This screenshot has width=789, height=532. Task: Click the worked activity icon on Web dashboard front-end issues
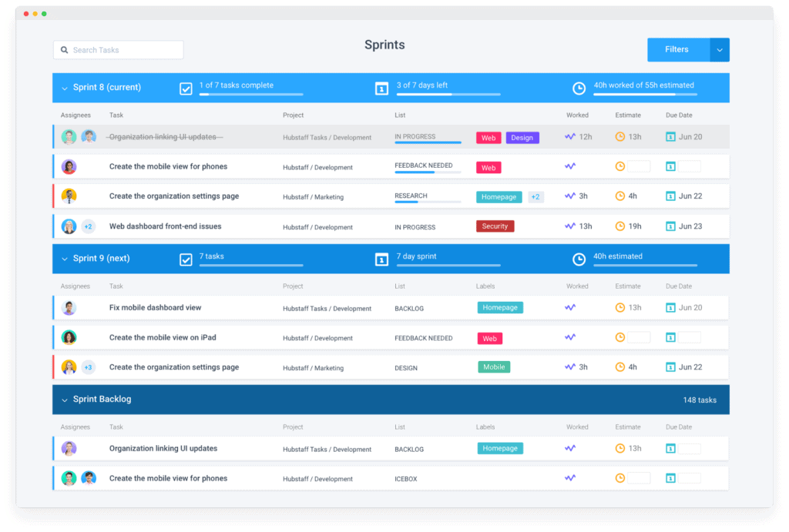(x=569, y=226)
